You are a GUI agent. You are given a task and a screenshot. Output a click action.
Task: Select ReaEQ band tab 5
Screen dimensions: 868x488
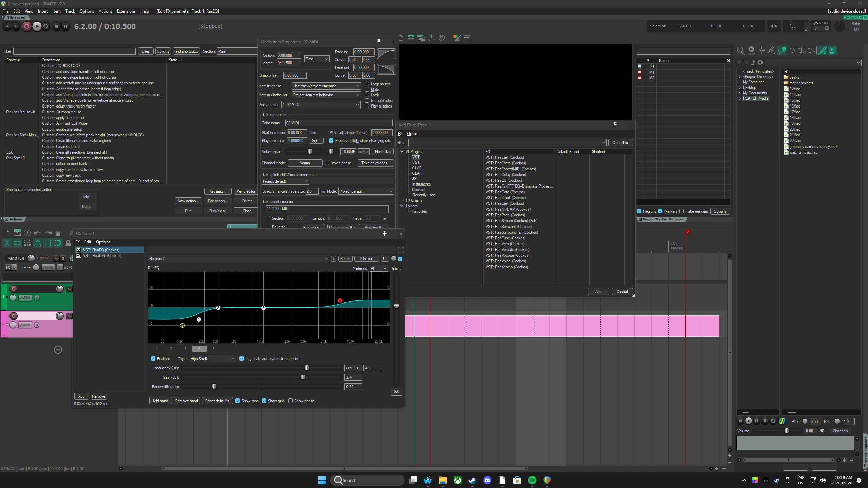[214, 349]
